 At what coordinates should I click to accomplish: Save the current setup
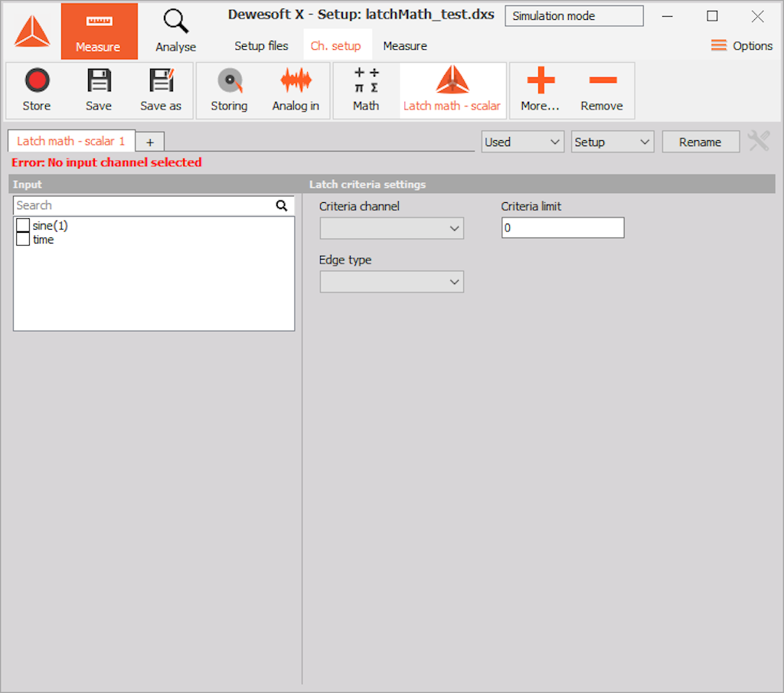pos(99,90)
